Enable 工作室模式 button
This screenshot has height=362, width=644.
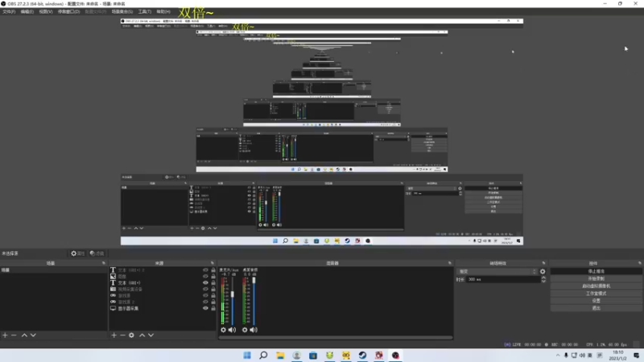596,294
